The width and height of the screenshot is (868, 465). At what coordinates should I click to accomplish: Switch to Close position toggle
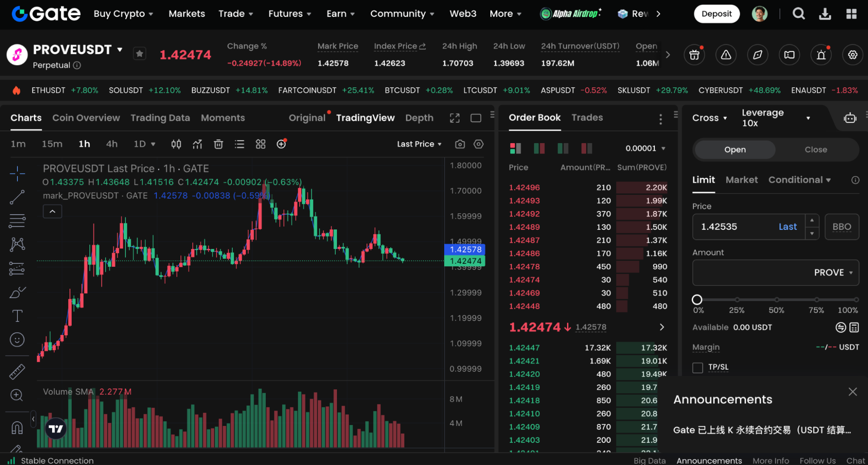click(816, 150)
